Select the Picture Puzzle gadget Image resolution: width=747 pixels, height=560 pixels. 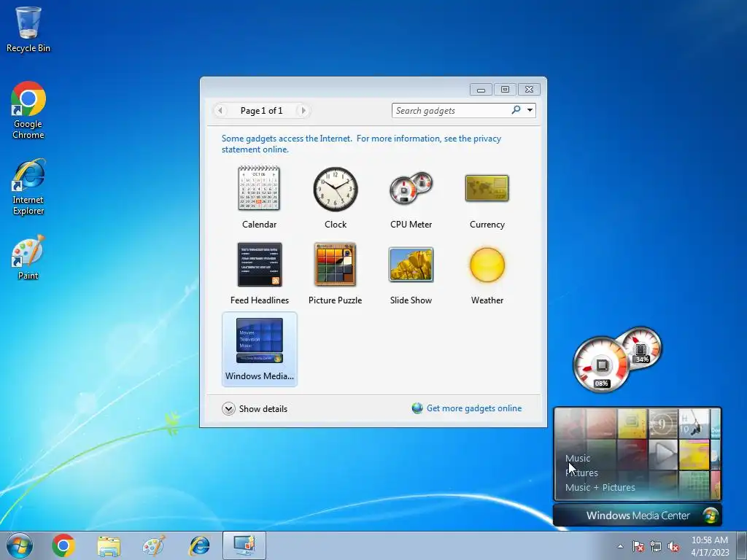(x=335, y=273)
